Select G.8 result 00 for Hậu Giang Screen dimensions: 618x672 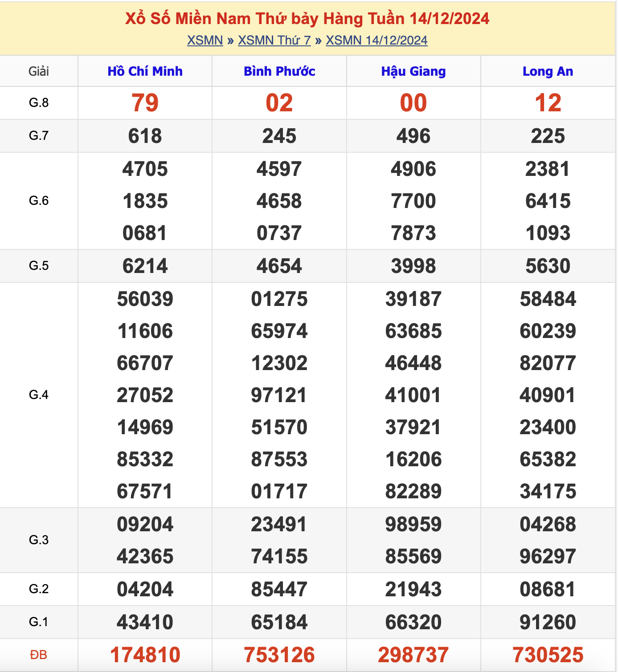[x=413, y=103]
